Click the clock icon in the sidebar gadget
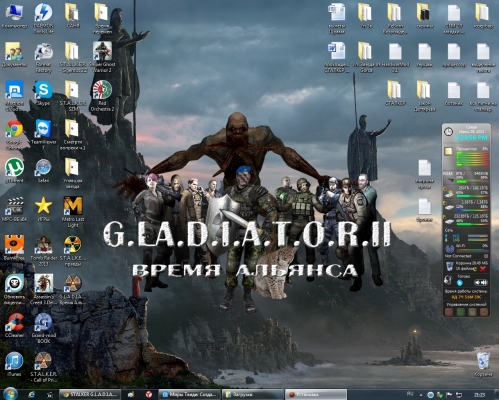 point(449,131)
